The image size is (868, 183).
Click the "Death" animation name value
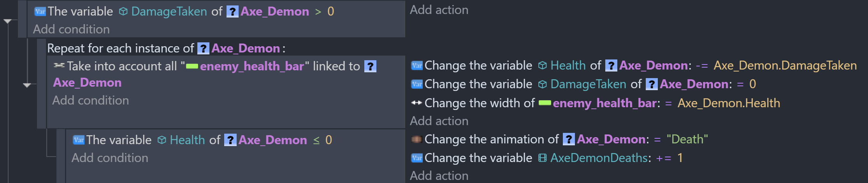(687, 139)
